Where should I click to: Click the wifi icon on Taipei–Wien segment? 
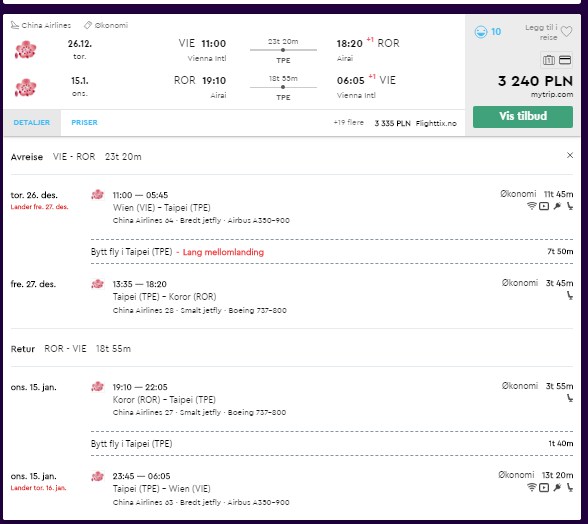coord(531,487)
